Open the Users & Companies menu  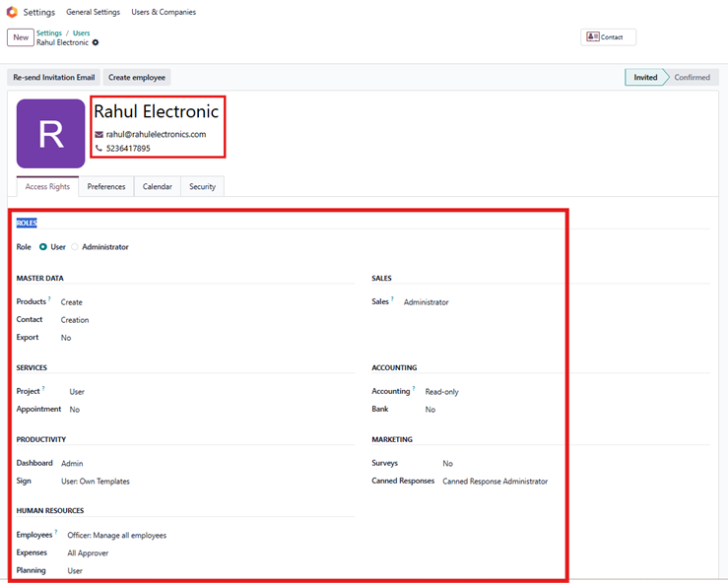point(164,12)
